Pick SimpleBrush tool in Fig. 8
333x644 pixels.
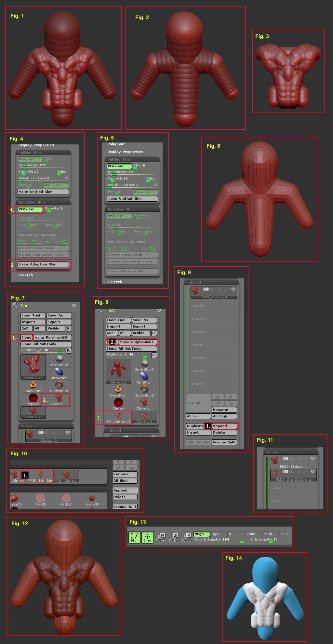pos(118,391)
